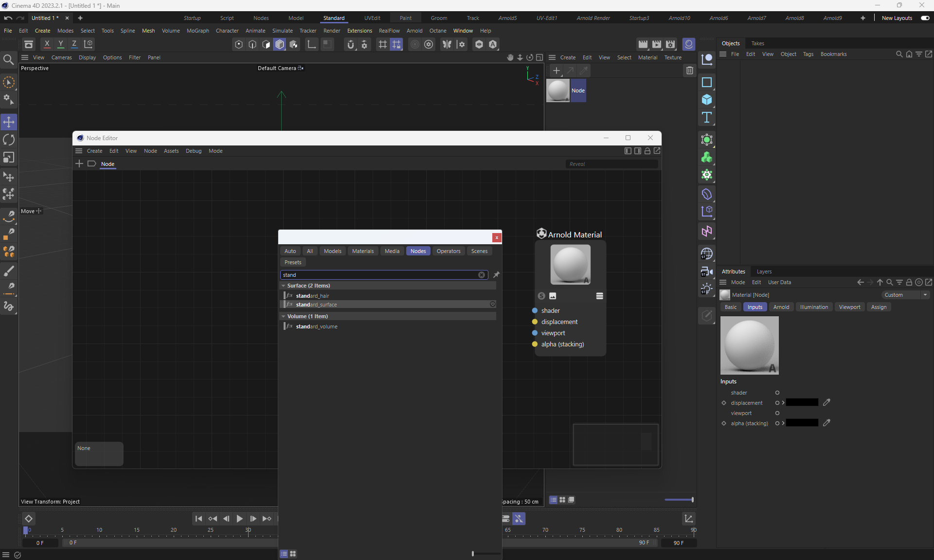
Task: Switch to the Operators filter tab
Action: click(448, 251)
